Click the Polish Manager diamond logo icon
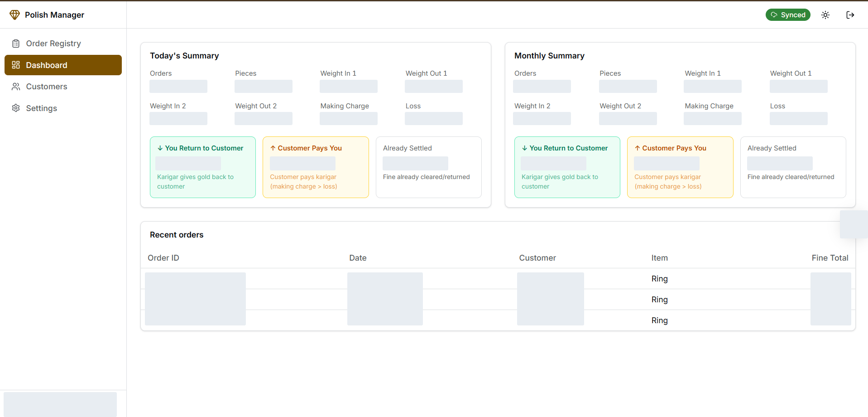The height and width of the screenshot is (417, 868). click(x=14, y=15)
